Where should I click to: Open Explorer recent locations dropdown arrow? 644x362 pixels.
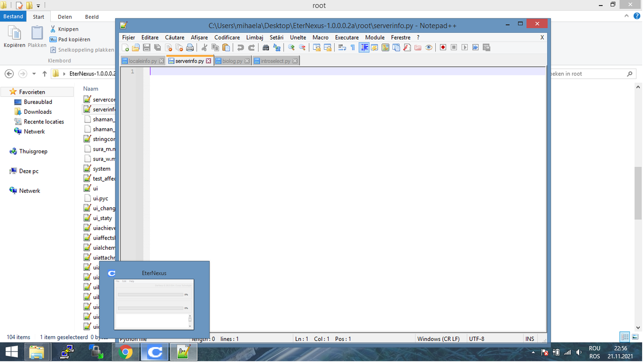pos(34,74)
